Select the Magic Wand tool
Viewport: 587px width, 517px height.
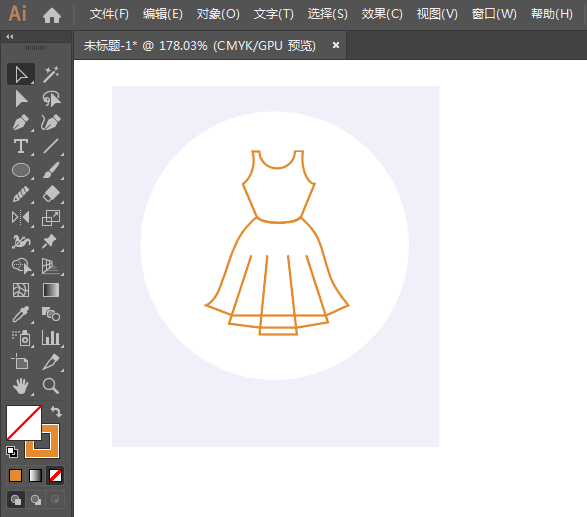pyautogui.click(x=51, y=74)
